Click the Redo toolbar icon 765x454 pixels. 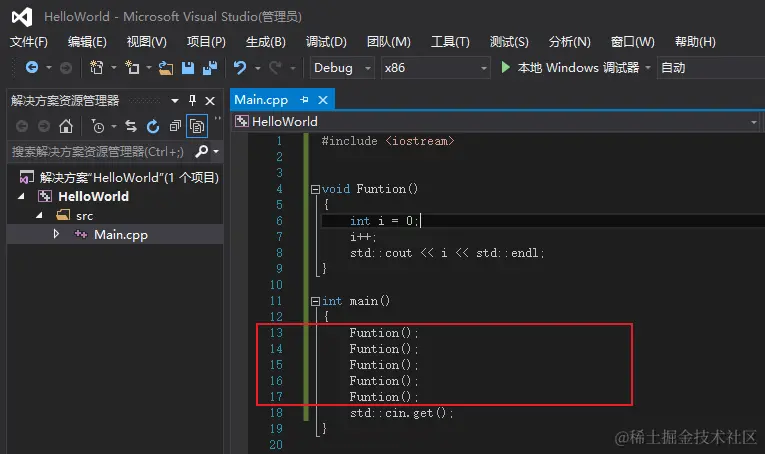coord(276,68)
